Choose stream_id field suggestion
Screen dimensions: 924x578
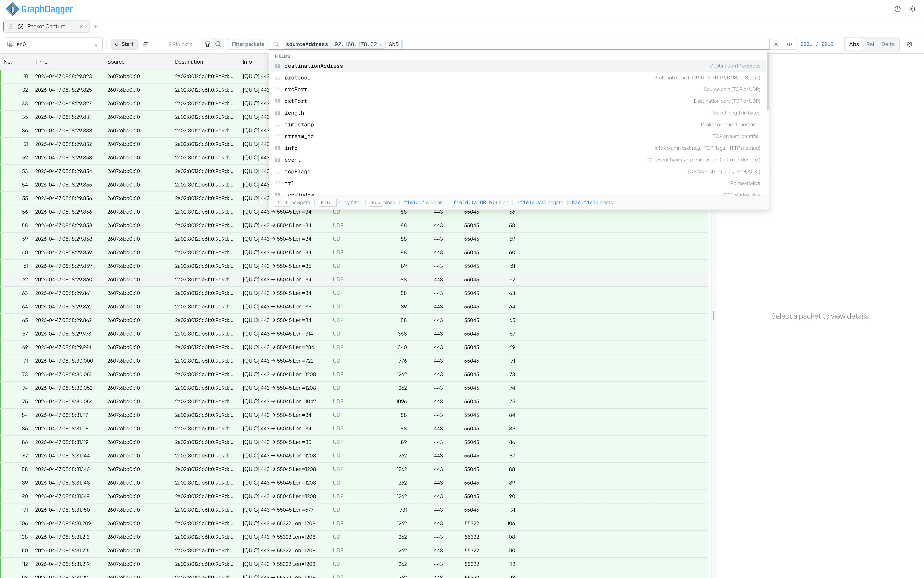click(517, 136)
